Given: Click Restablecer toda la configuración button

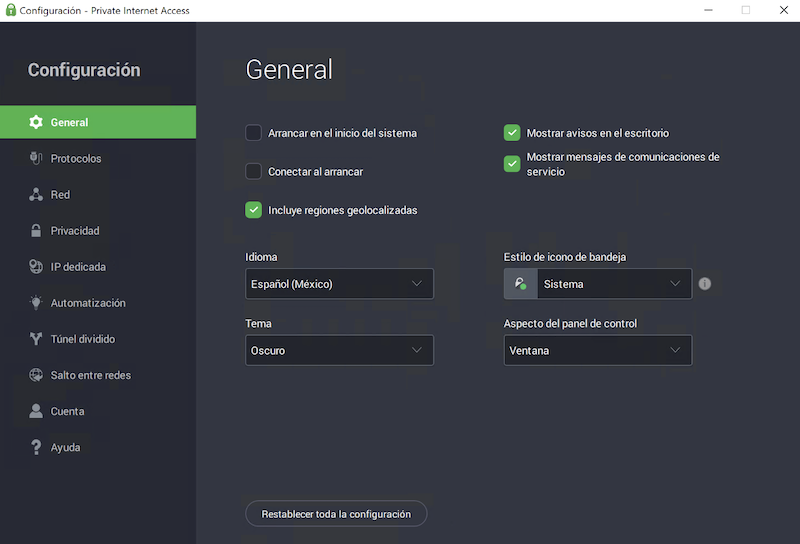Looking at the screenshot, I should coord(336,514).
